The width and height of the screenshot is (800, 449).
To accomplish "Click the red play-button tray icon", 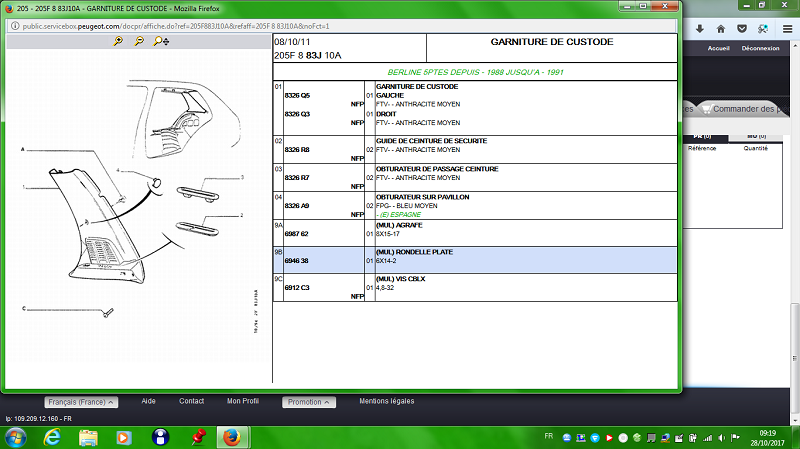I will [609, 438].
